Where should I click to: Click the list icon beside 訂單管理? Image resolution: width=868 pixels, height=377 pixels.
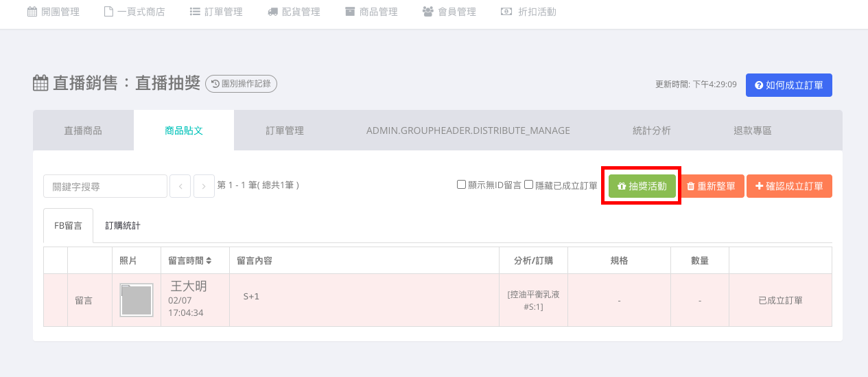click(195, 12)
